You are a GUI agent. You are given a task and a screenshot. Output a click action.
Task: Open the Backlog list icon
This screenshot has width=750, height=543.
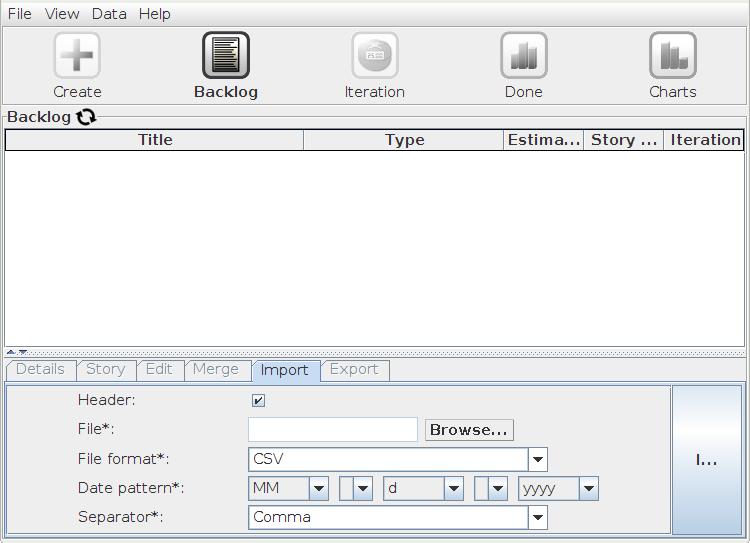(226, 55)
